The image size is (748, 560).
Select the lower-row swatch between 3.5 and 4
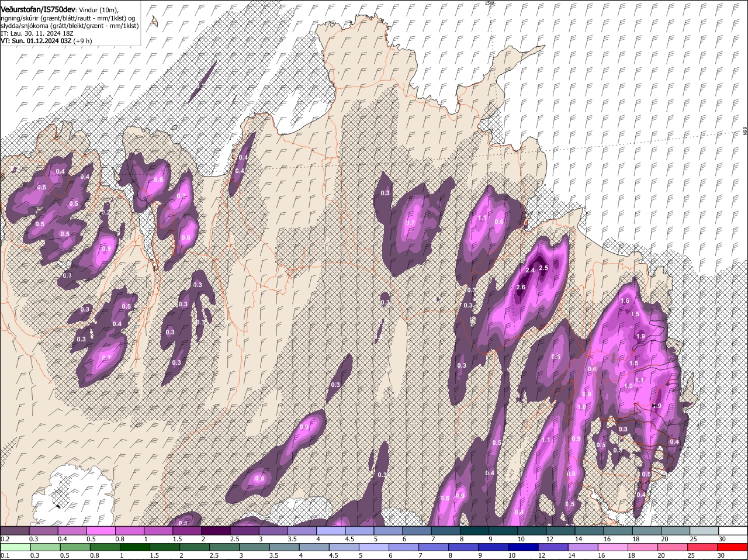point(285,547)
